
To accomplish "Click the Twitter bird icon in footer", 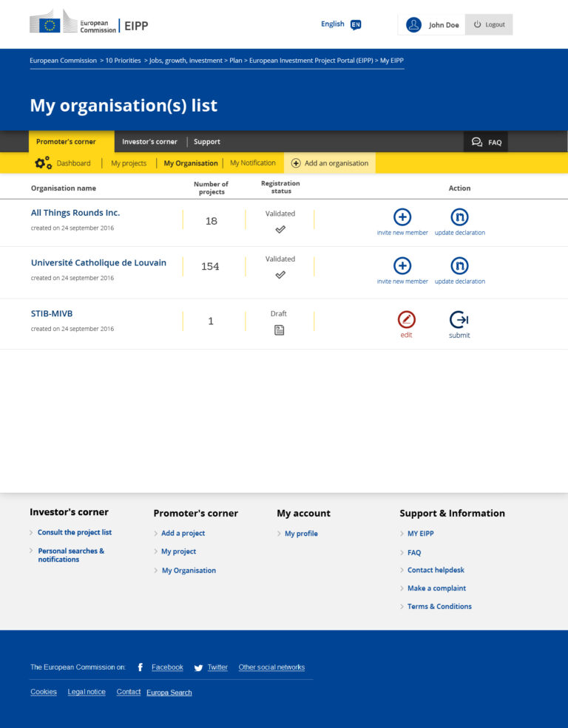I will coord(198,667).
